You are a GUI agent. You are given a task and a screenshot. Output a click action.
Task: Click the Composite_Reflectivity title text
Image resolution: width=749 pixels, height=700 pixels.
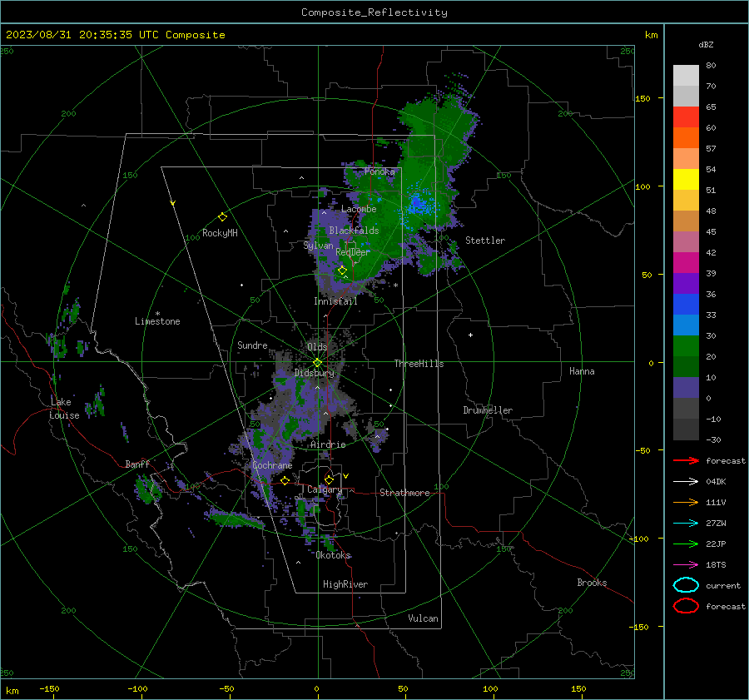coord(374,12)
